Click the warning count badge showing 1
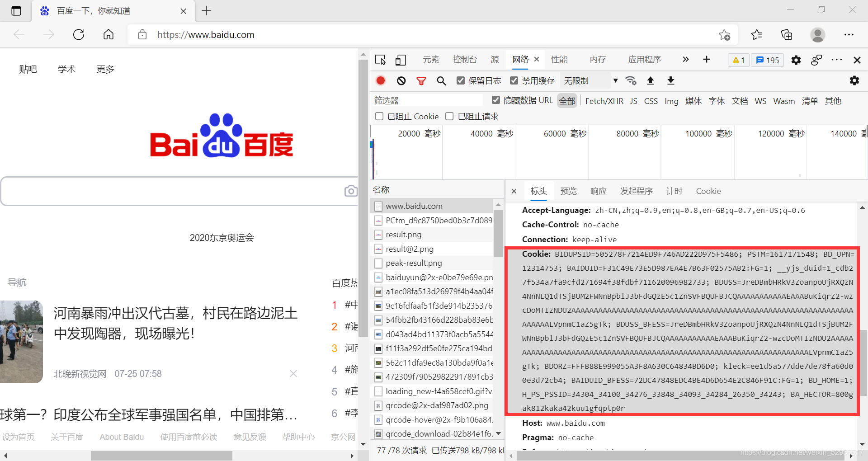The height and width of the screenshot is (461, 868). [x=738, y=60]
